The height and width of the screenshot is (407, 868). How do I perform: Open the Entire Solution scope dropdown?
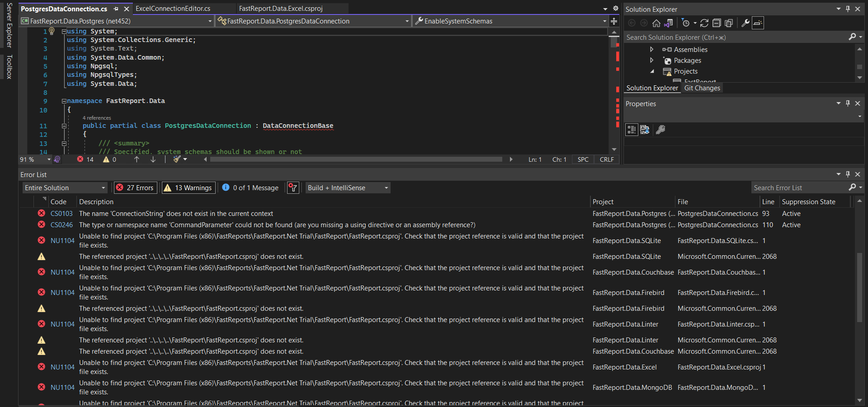pos(65,188)
